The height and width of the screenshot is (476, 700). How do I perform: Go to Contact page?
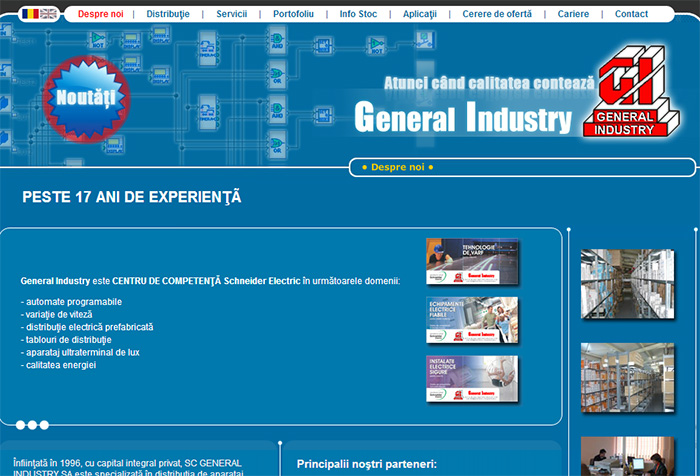(631, 14)
